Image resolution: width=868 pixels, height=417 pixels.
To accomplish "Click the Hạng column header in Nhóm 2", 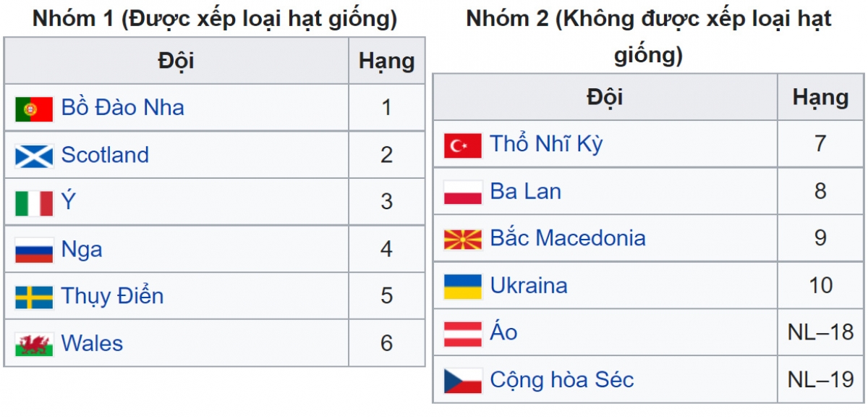I will coord(820,97).
